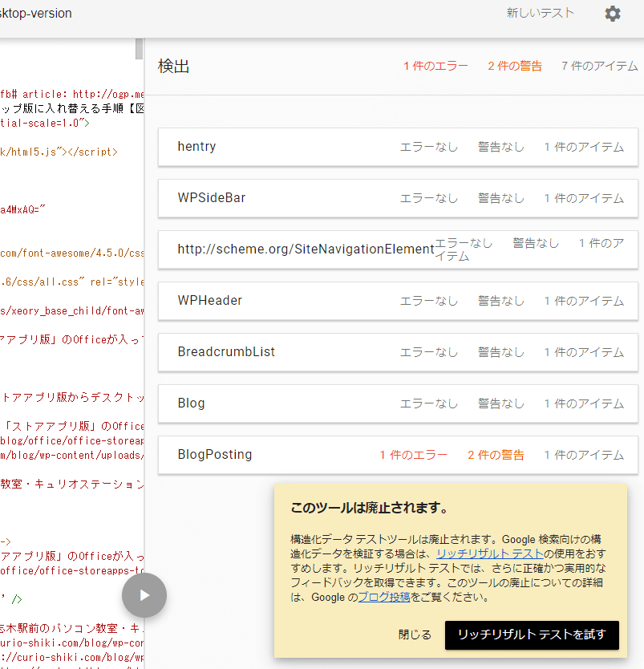644x669 pixels.
Task: Click the header 2 件の警告 summary
Action: point(515,66)
